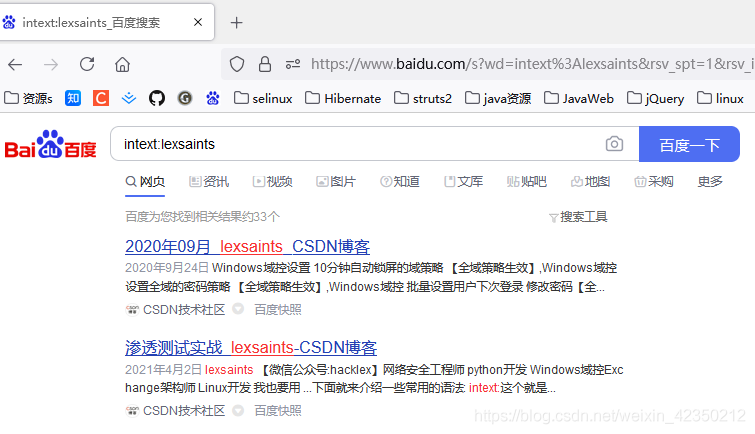The width and height of the screenshot is (755, 434).
Task: Open the tracking protection shield icon
Action: (237, 64)
